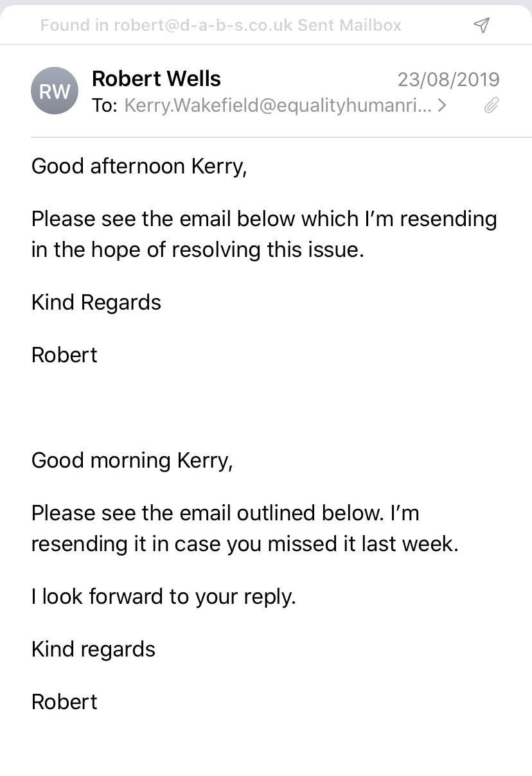Click the "Good morning Kerry," greeting

click(x=132, y=461)
